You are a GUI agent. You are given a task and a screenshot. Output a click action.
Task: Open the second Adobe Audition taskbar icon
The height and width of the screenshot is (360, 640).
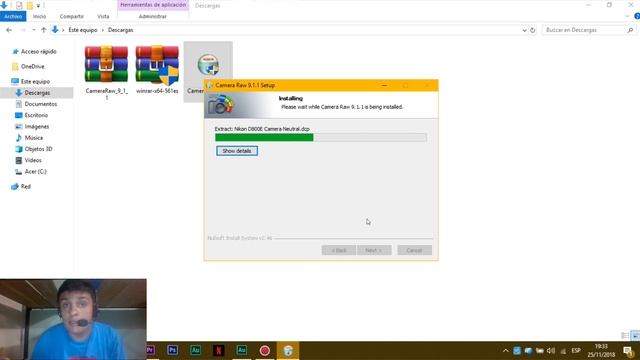[x=242, y=350]
